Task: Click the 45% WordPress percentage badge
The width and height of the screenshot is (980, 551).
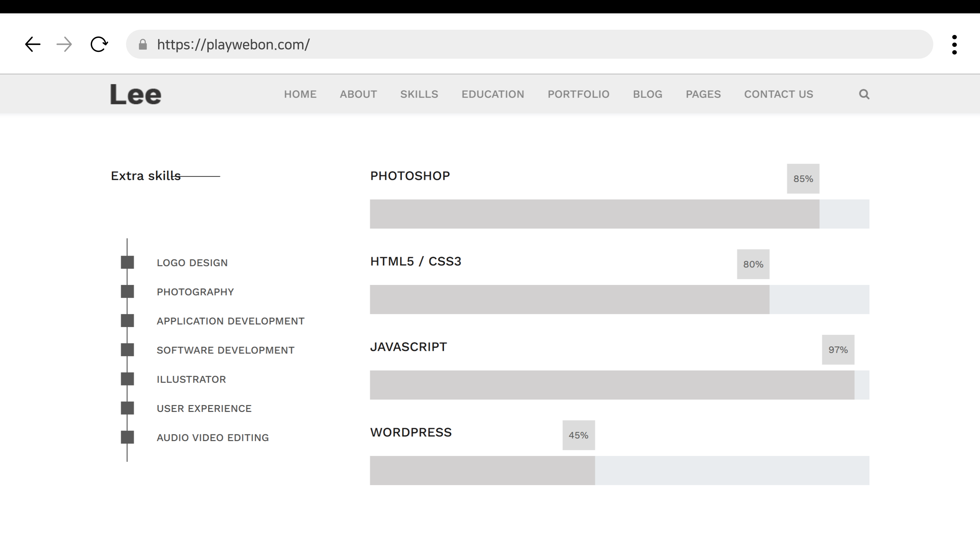Action: tap(578, 435)
